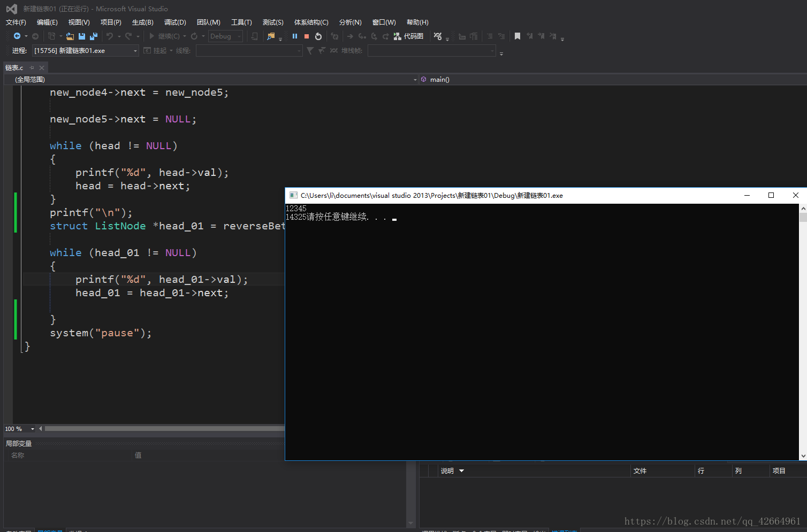Screen dimensions: 807x532
Task: Select the 链表.c editor tab
Action: click(x=14, y=67)
